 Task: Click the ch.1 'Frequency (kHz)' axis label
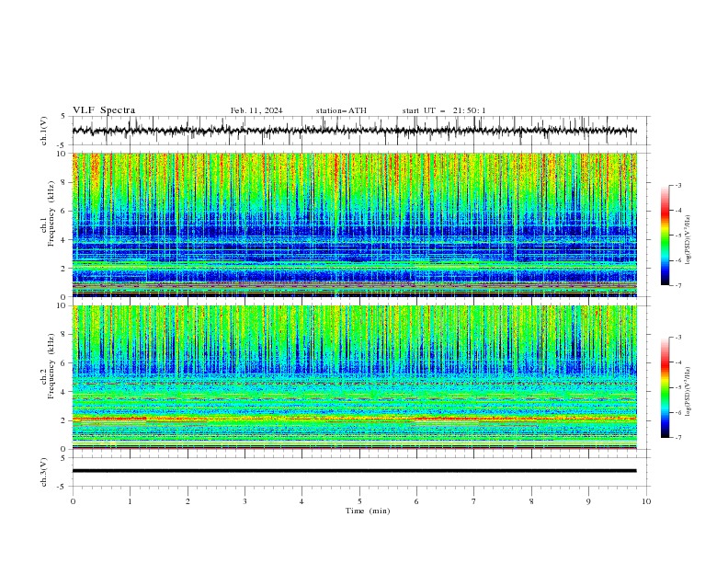point(51,212)
